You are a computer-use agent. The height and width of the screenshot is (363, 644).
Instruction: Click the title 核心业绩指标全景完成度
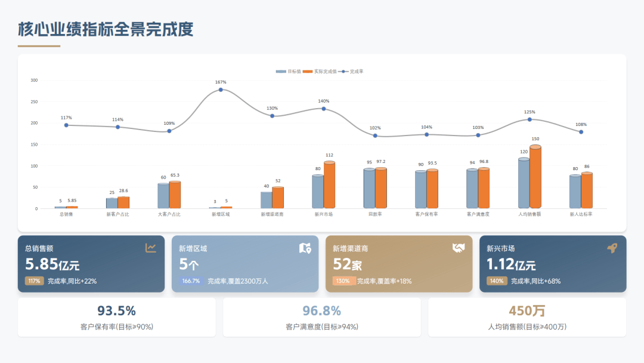[x=106, y=29]
